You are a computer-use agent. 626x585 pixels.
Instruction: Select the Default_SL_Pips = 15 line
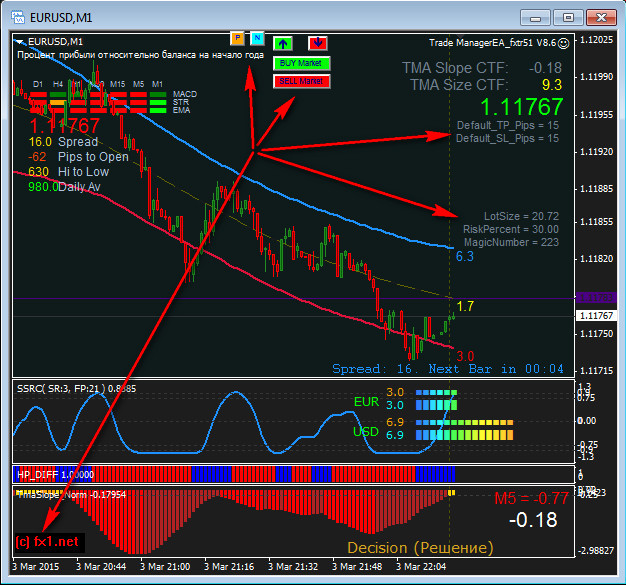click(x=507, y=138)
